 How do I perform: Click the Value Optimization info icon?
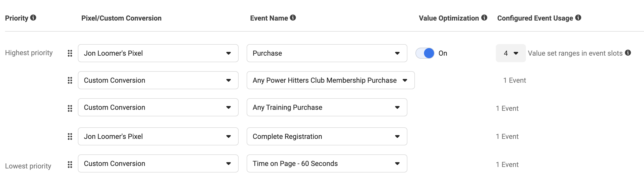click(x=484, y=18)
